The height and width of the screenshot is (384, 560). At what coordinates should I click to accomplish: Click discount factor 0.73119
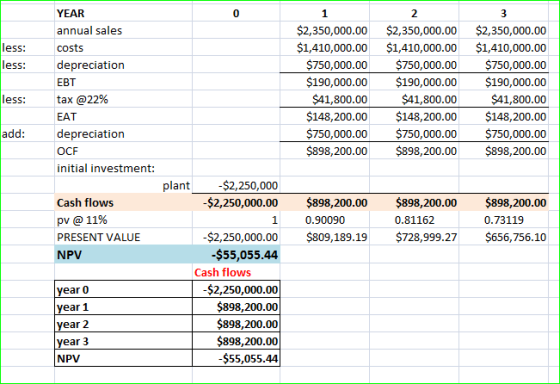coord(504,220)
